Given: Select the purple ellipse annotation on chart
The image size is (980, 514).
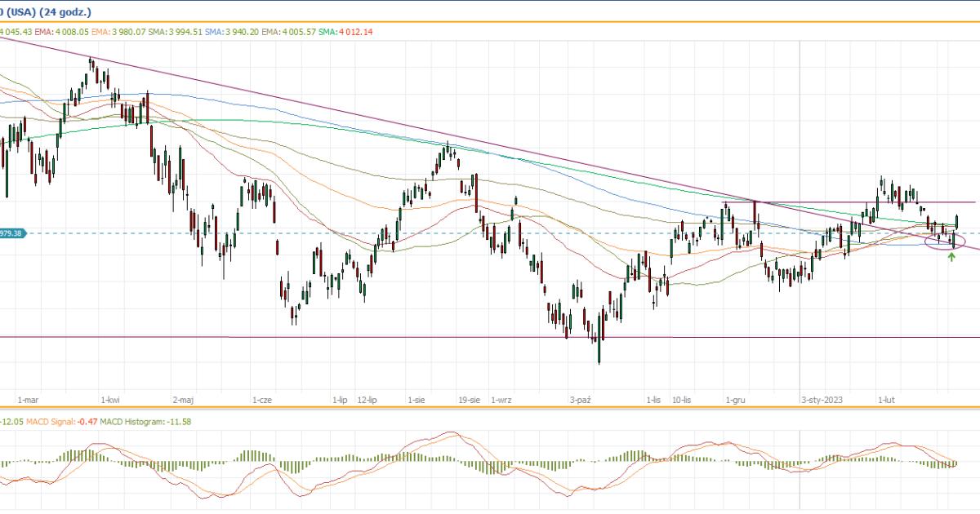Looking at the screenshot, I should coord(945,241).
